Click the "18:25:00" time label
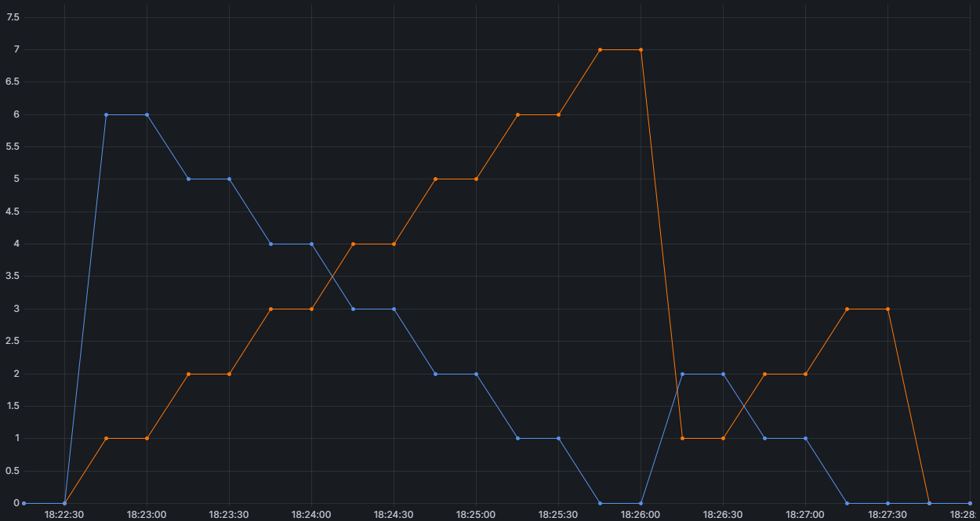980x521 pixels. [x=476, y=515]
